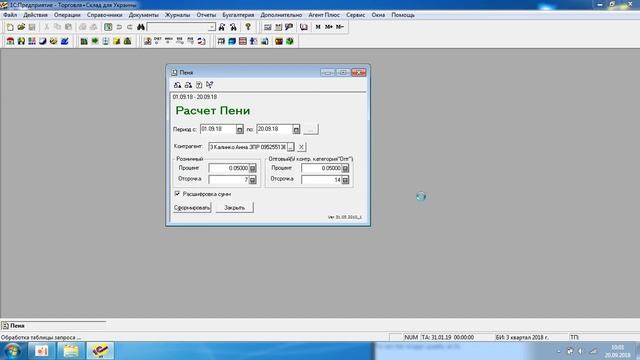Click the red house icon in second toolbar
Viewport: 640px width, 360px height.
pyautogui.click(x=10, y=41)
